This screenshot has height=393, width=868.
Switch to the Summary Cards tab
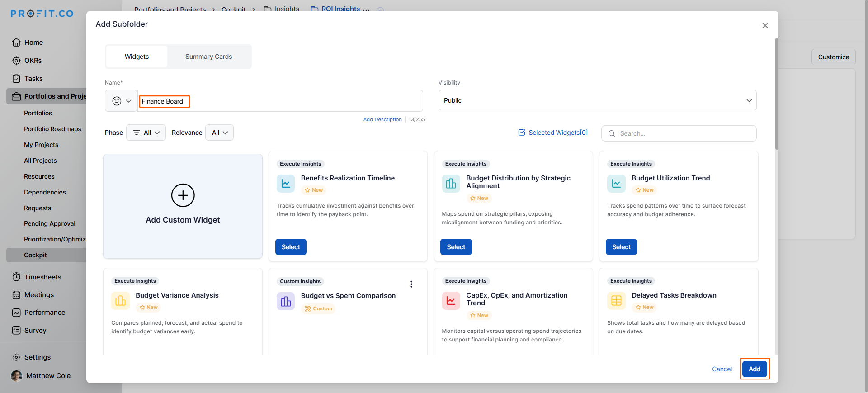[208, 57]
